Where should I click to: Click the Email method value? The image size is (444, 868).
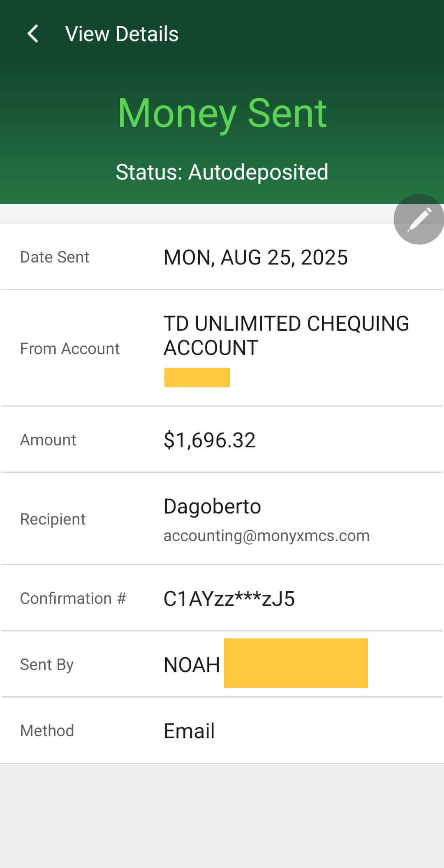point(189,731)
